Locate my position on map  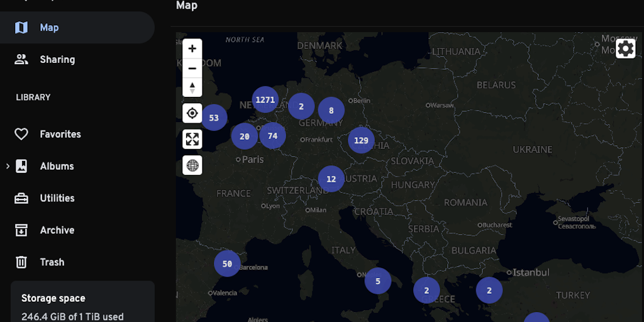pos(192,113)
